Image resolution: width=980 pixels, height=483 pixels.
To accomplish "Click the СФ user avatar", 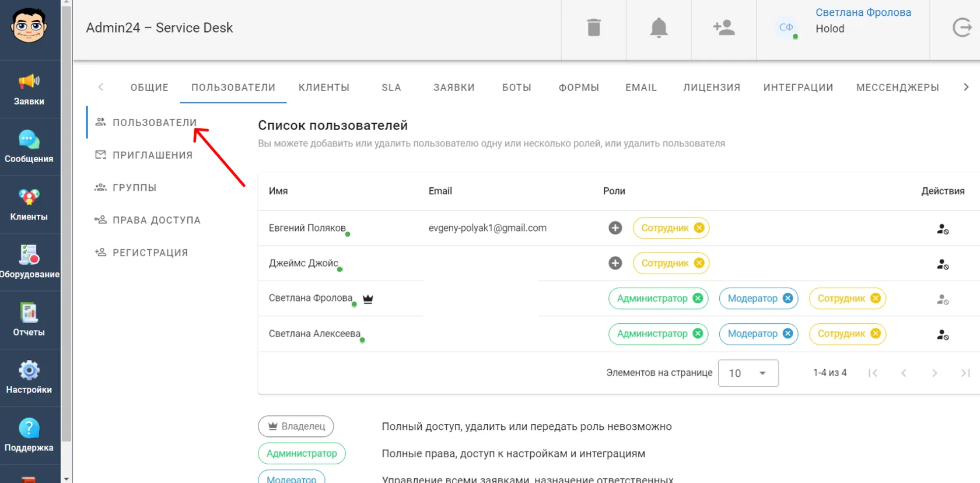I will click(x=786, y=27).
